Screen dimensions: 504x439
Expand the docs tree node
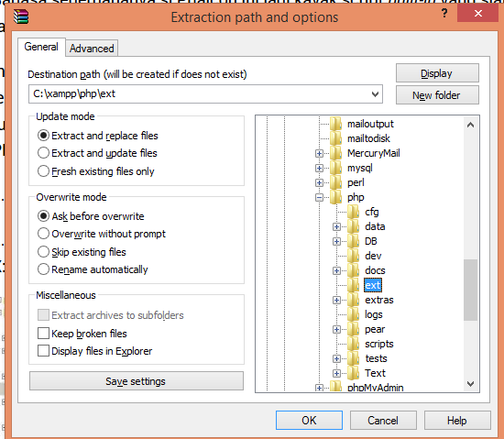point(336,271)
